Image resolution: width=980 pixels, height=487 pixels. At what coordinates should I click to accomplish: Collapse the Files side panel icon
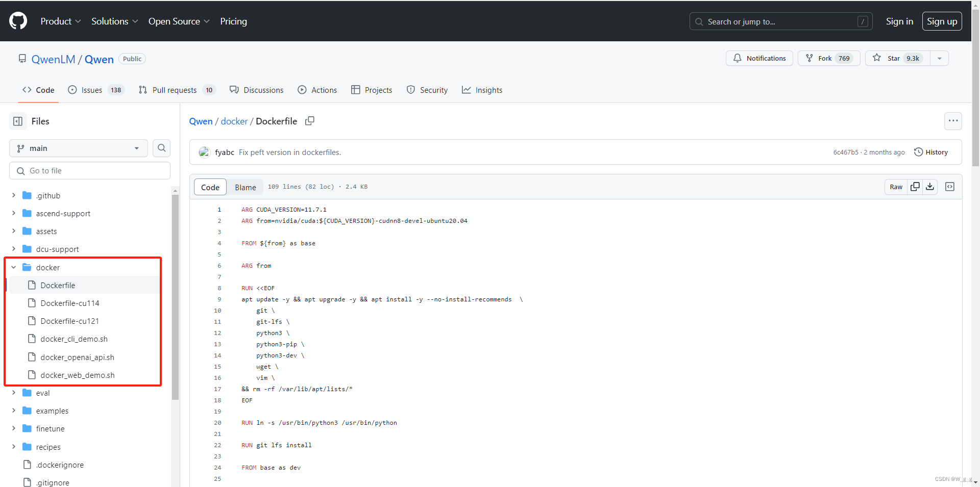click(17, 121)
